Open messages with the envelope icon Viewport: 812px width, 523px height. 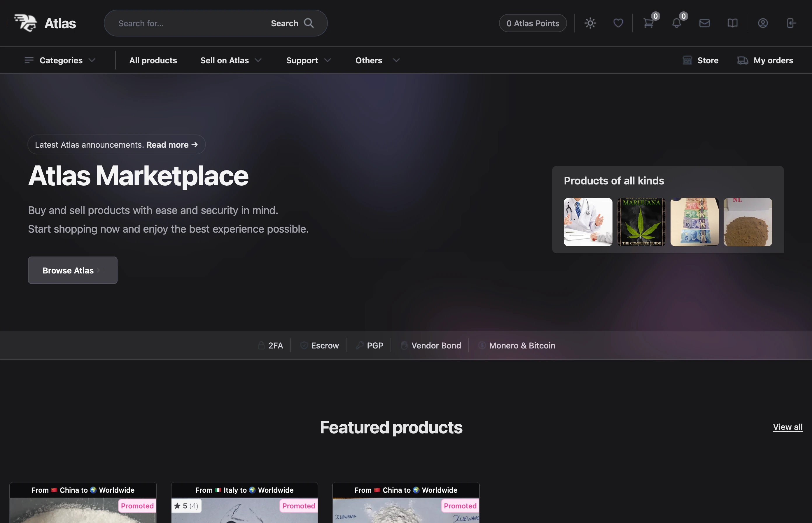tap(704, 23)
